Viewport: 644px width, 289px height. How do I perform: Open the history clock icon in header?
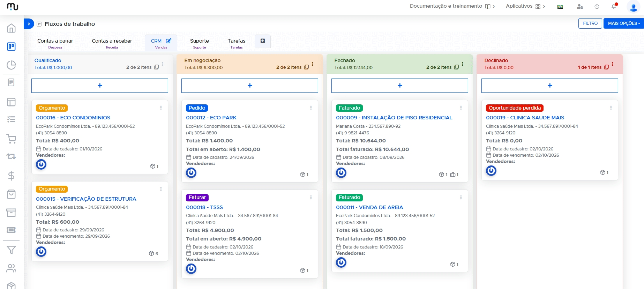[597, 7]
